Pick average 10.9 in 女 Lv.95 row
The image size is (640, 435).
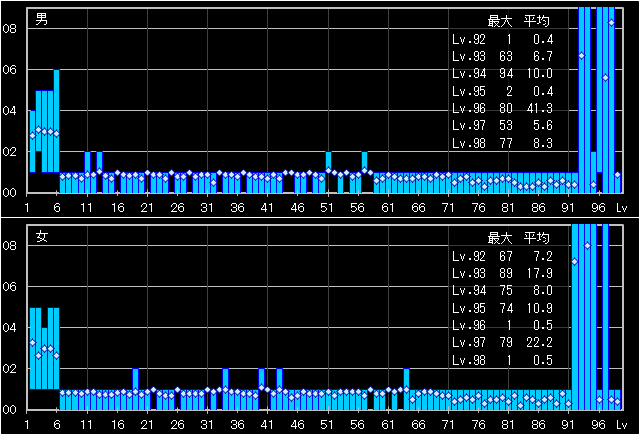[540, 308]
